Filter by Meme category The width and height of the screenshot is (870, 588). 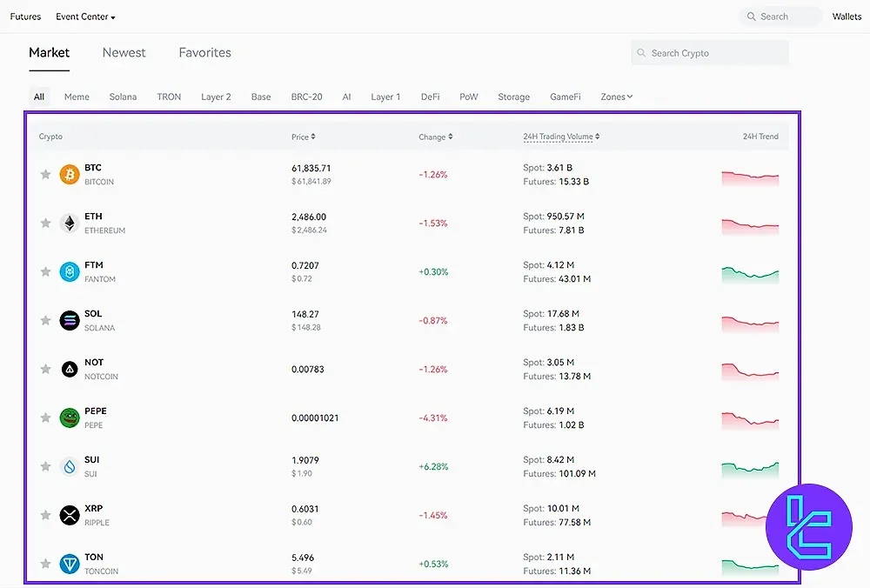[x=77, y=97]
